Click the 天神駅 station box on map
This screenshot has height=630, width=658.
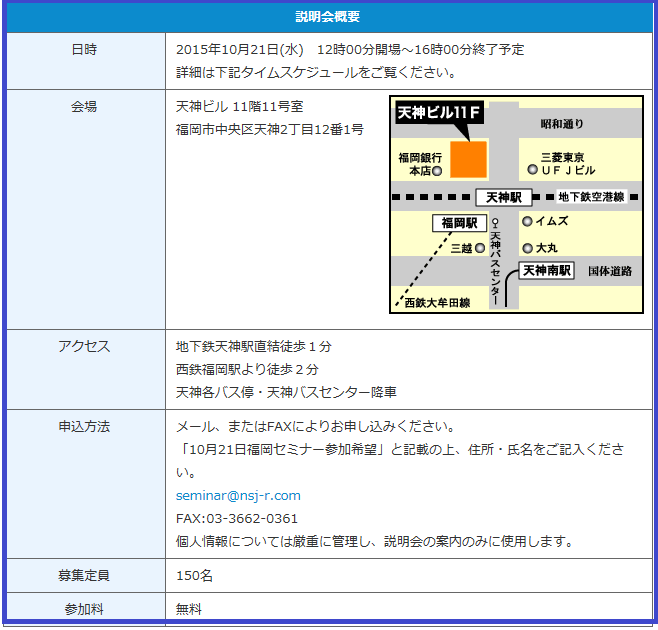click(x=504, y=197)
